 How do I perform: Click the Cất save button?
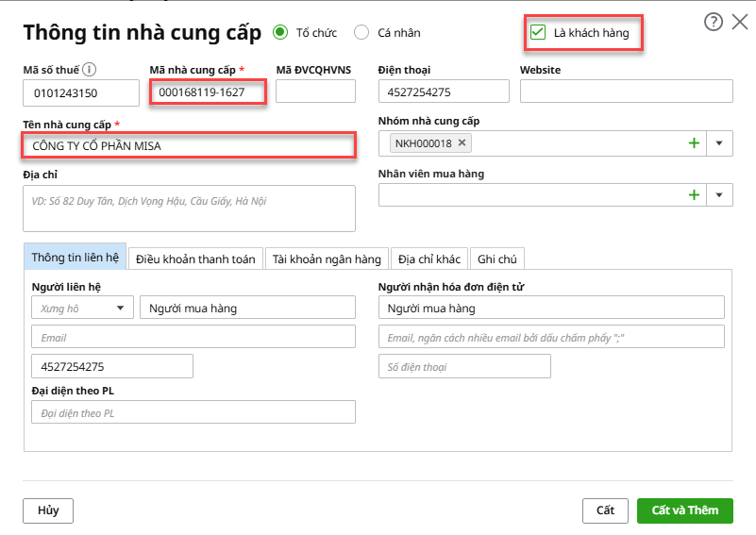click(x=605, y=510)
